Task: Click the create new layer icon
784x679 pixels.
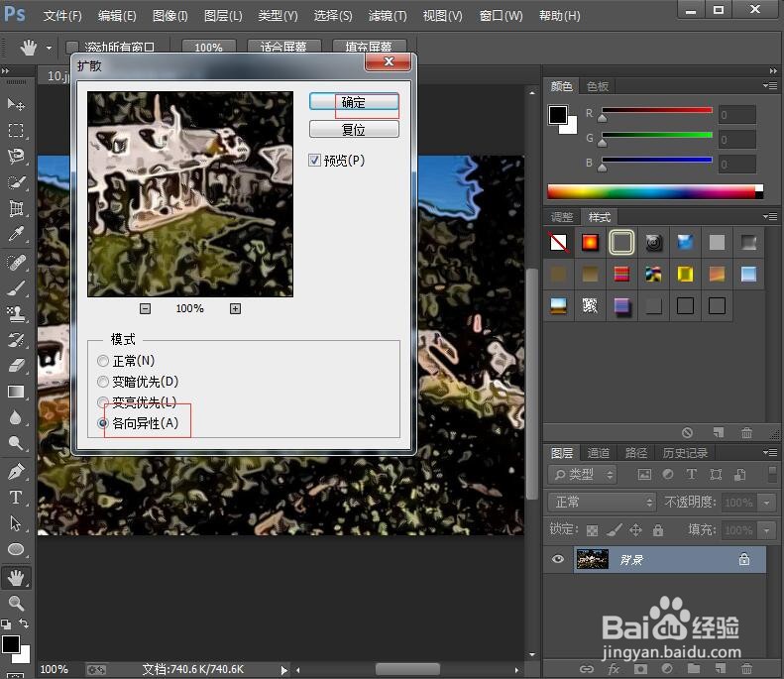Action: point(720,668)
